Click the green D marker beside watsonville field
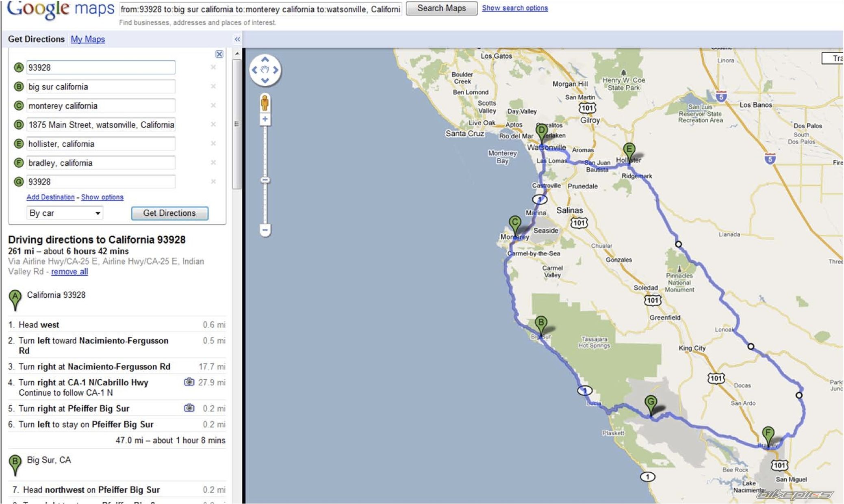This screenshot has height=504, width=844. (19, 125)
